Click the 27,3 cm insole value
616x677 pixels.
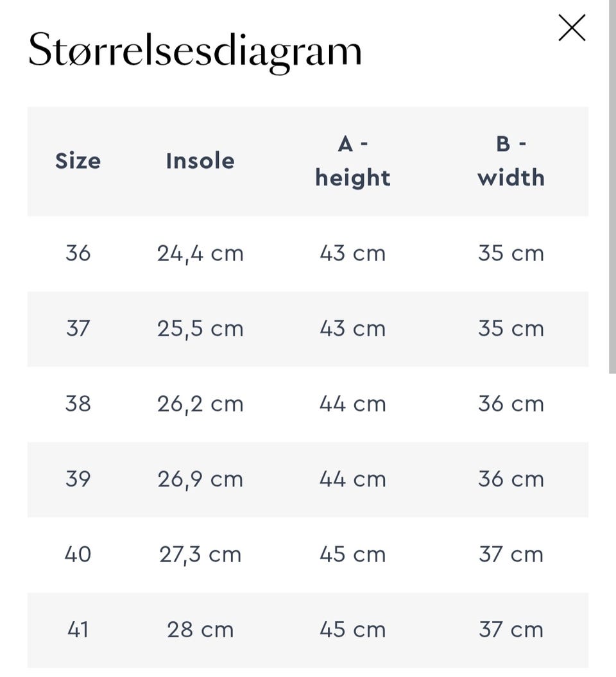[200, 554]
